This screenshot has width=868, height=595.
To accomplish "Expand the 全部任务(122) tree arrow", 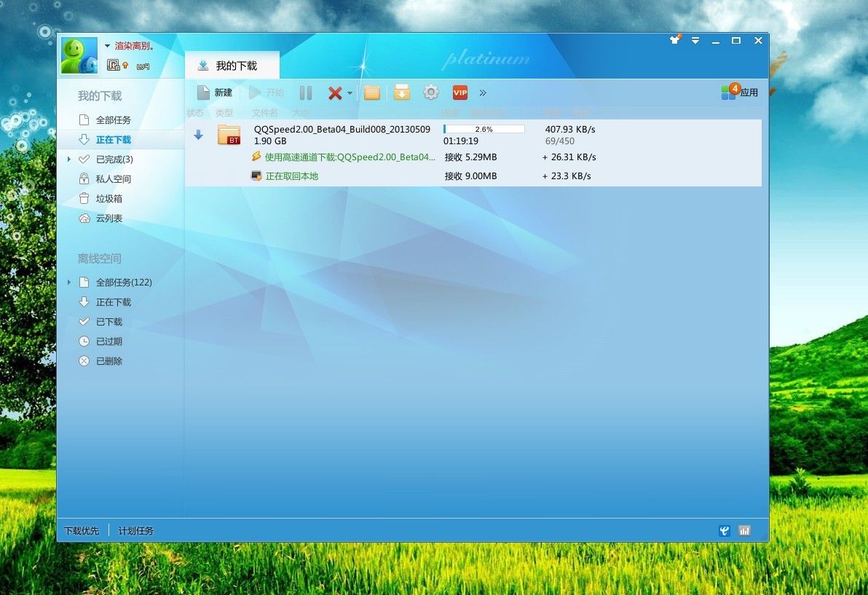I will click(x=68, y=283).
